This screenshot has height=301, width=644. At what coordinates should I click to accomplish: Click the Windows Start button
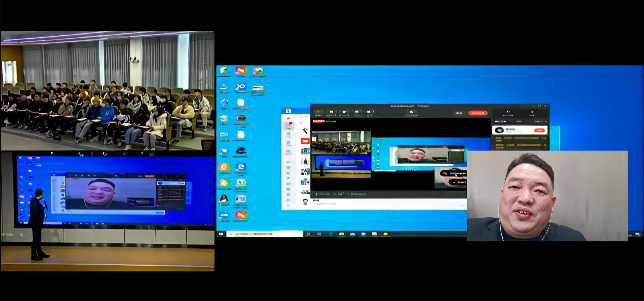pyautogui.click(x=221, y=234)
